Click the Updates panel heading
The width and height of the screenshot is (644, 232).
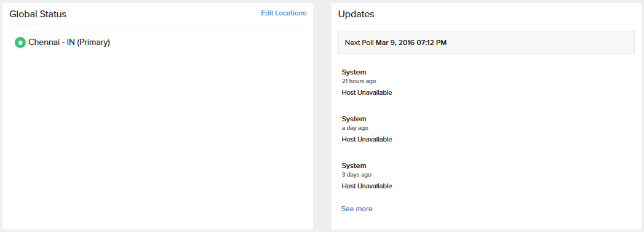356,14
